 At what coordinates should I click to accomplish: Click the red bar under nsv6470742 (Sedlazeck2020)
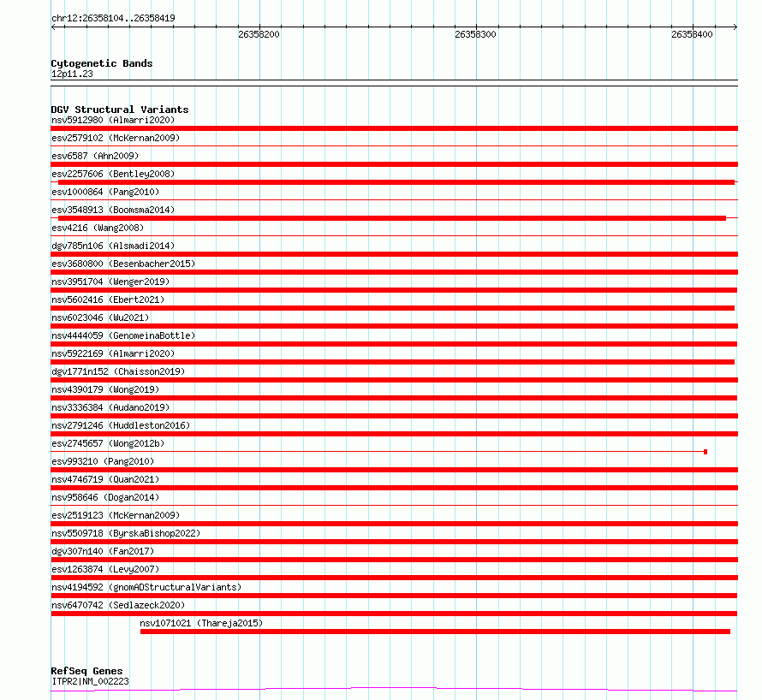[x=394, y=614]
